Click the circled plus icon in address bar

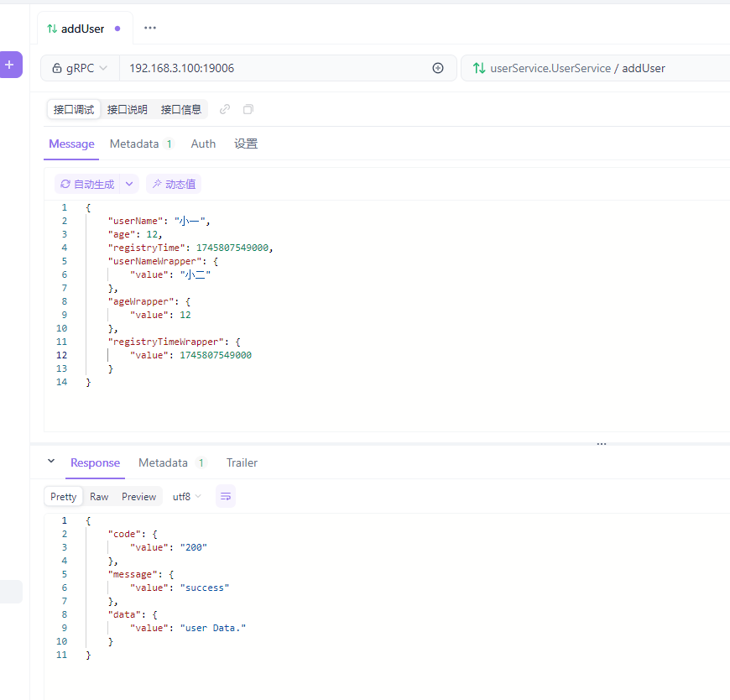pyautogui.click(x=438, y=69)
